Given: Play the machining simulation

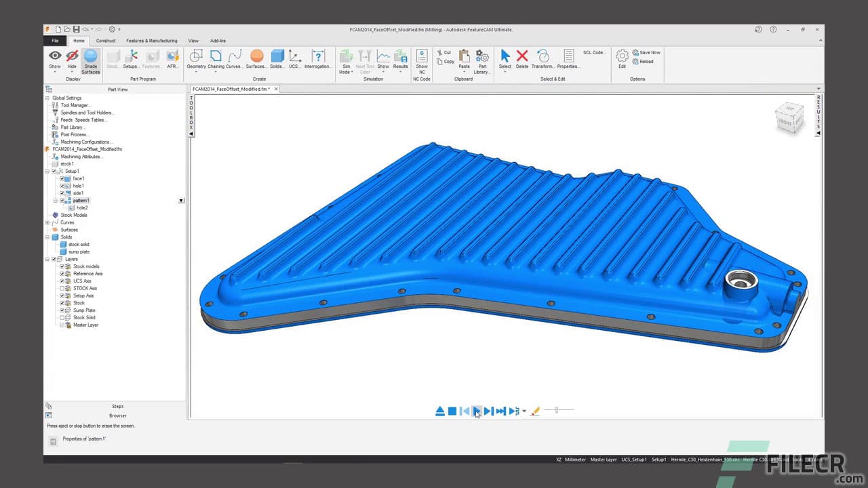Looking at the screenshot, I should 477,411.
